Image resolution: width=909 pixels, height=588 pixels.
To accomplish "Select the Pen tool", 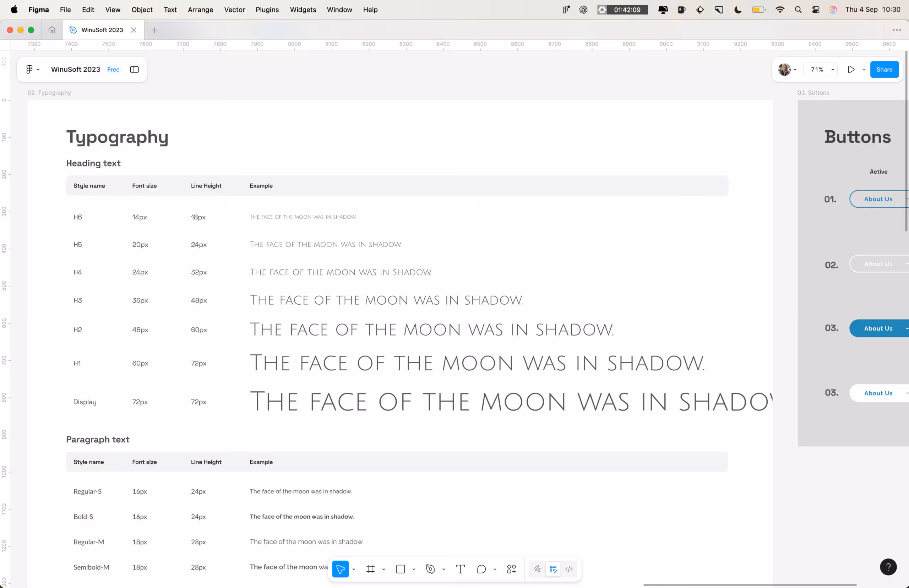I will click(430, 569).
